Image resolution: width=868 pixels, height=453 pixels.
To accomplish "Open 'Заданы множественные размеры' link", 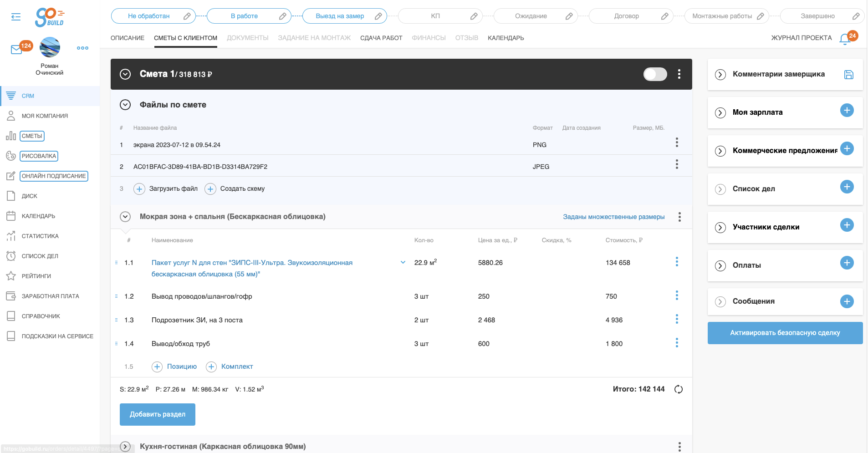I will click(x=613, y=217).
